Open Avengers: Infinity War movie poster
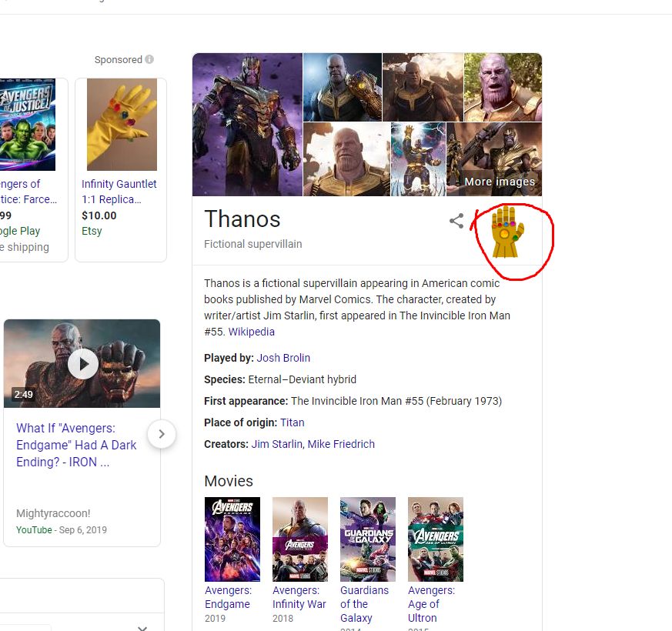 (300, 539)
